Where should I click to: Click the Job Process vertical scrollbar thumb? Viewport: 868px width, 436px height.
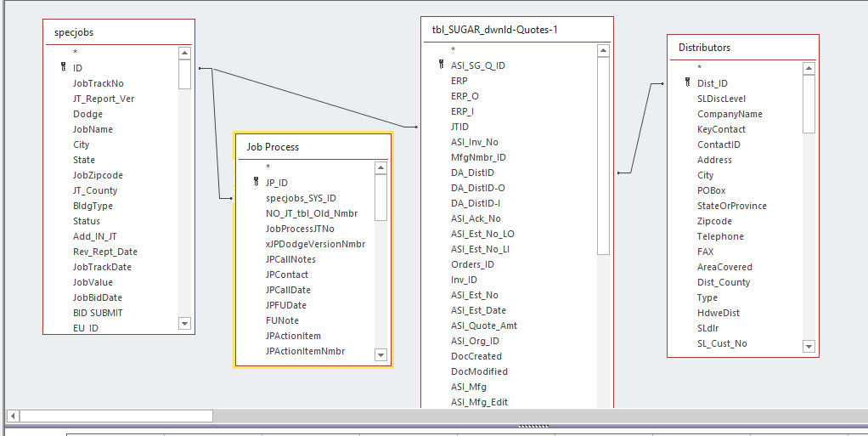point(380,198)
